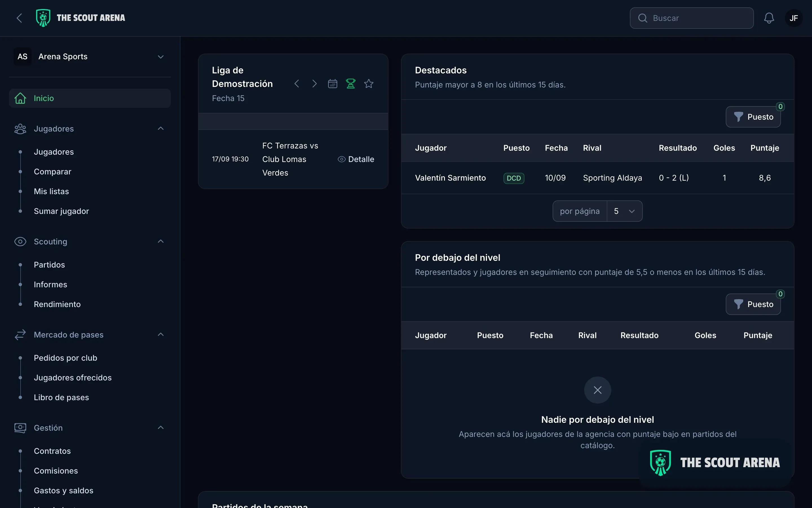Open Mis listas in the sidebar
This screenshot has width=812, height=508.
pyautogui.click(x=51, y=192)
